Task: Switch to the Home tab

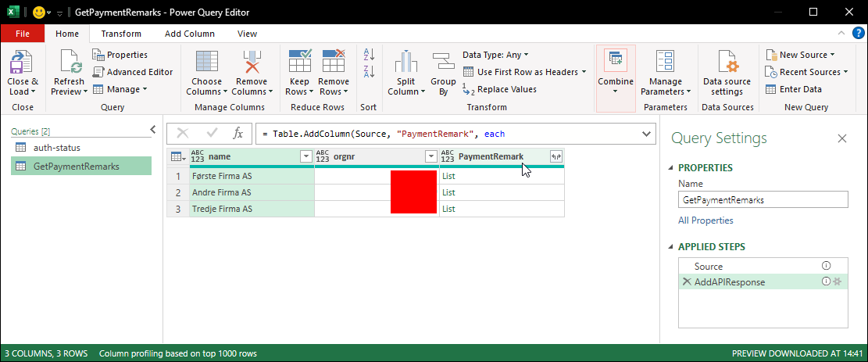Action: [x=67, y=34]
